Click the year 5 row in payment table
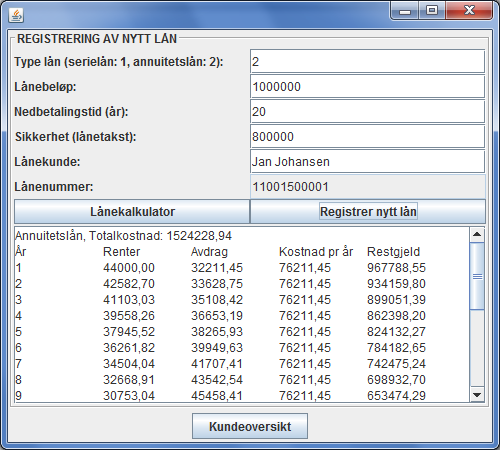The image size is (500, 450). coord(220,332)
